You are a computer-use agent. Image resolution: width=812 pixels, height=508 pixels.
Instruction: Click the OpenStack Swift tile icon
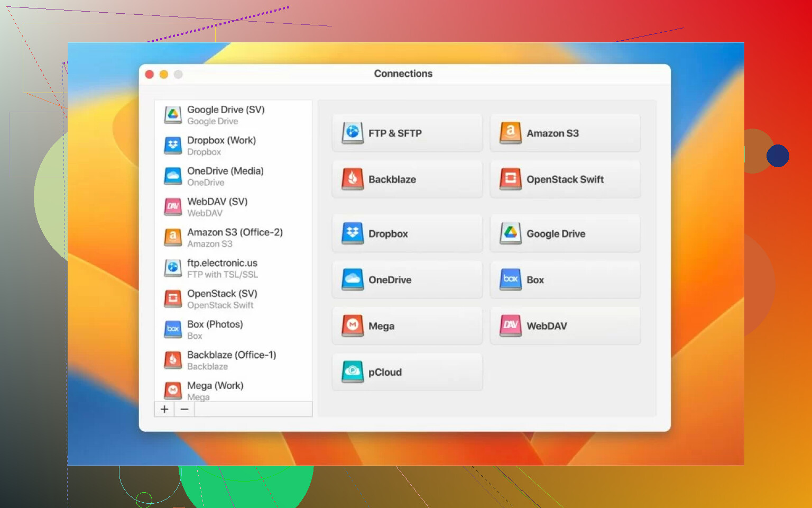[x=511, y=179]
